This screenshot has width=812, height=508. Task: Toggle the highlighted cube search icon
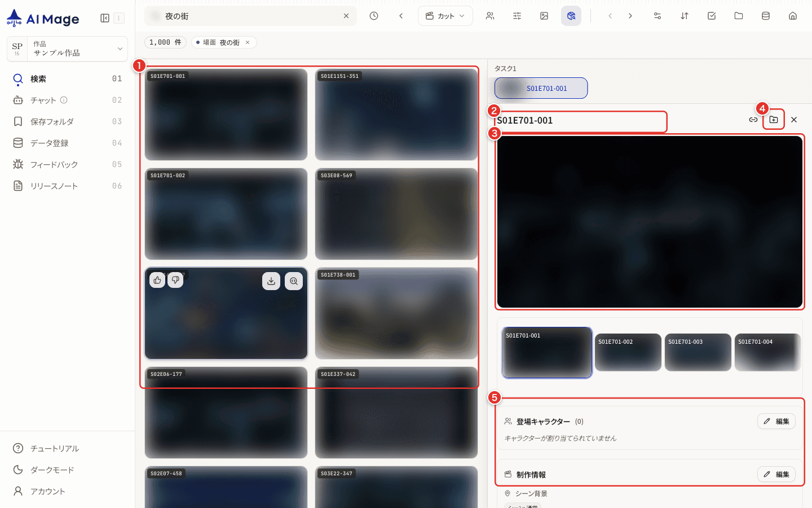coord(571,16)
